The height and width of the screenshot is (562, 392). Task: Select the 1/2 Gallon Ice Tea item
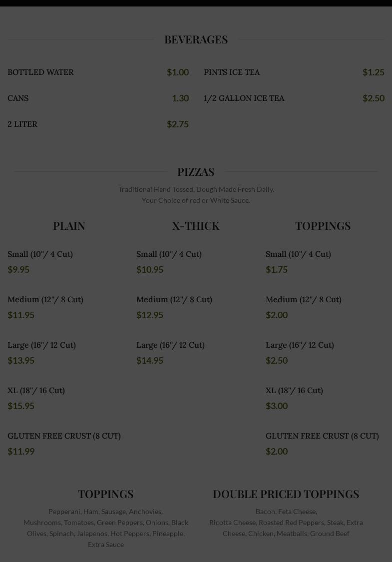[244, 98]
